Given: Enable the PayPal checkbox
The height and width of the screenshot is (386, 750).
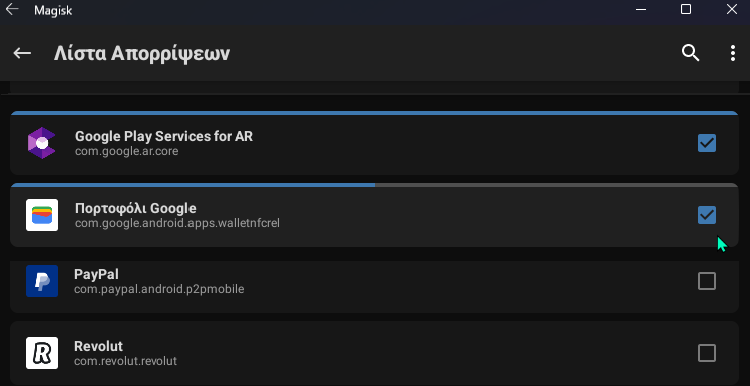Looking at the screenshot, I should [707, 281].
